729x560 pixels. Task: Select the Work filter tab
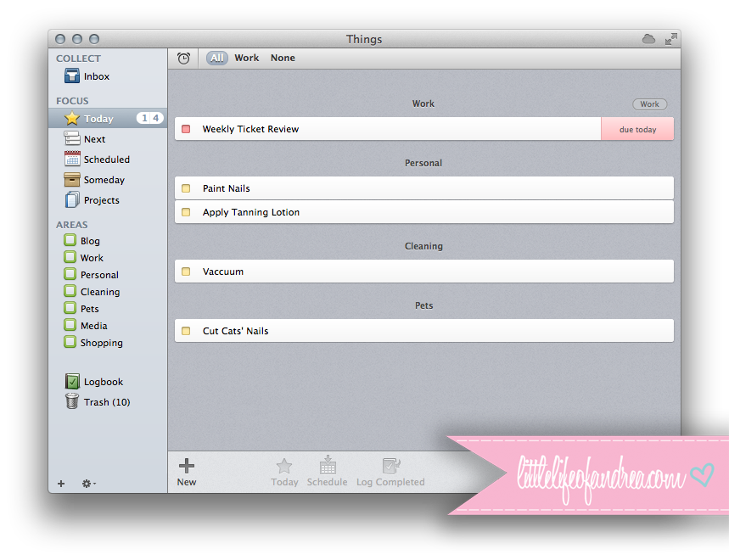point(247,58)
